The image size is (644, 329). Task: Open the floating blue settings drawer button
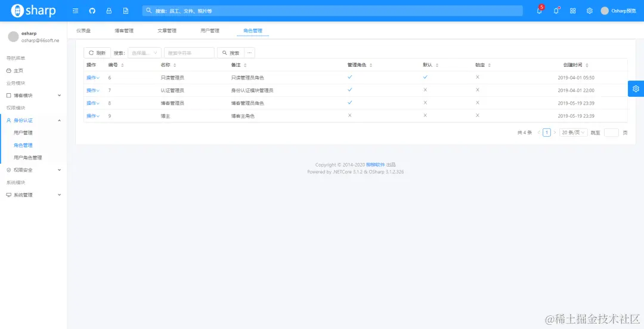pos(636,88)
